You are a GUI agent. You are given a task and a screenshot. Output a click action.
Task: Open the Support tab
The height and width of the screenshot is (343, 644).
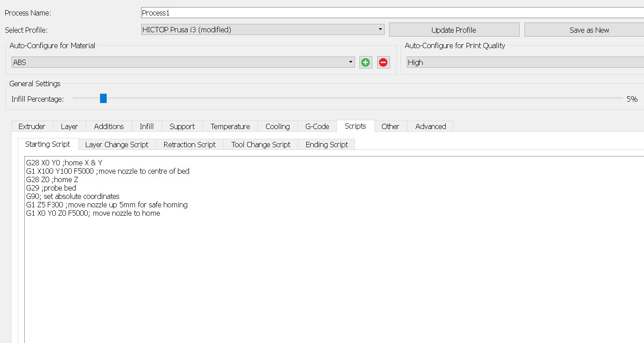point(182,126)
